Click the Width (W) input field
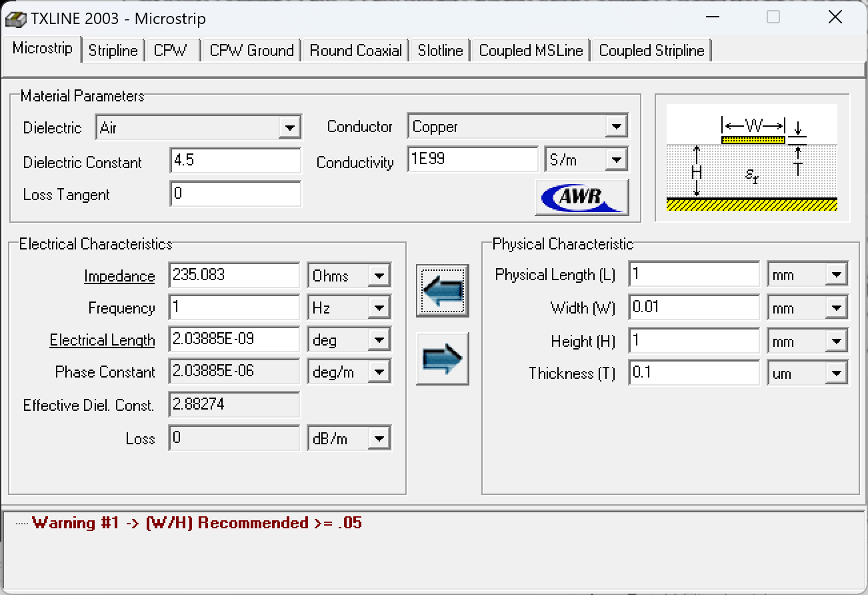This screenshot has height=595, width=868. tap(694, 308)
